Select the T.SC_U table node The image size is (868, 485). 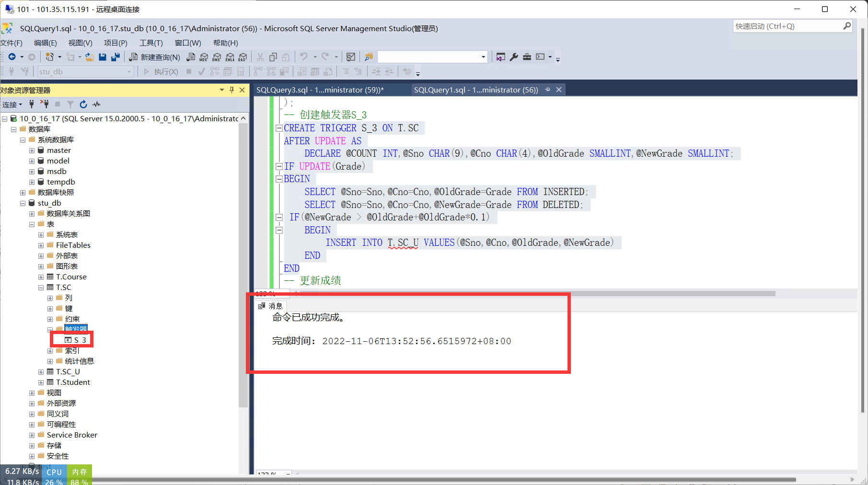click(68, 372)
